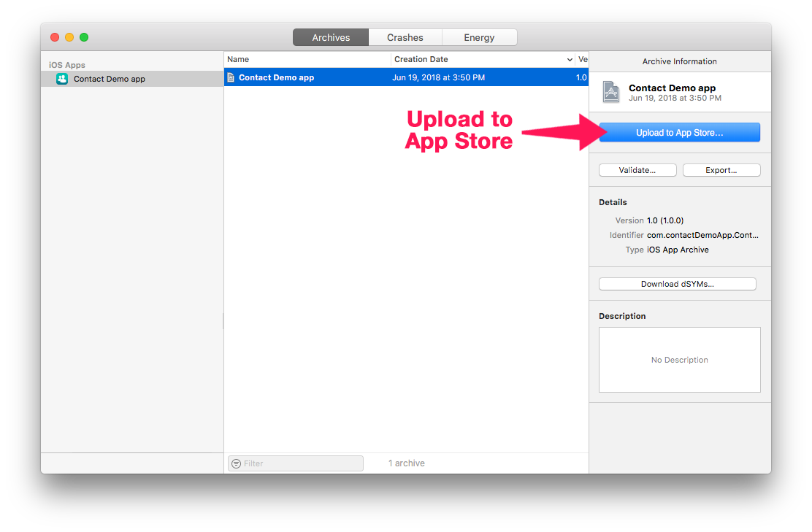Click the Name column header

coord(307,60)
